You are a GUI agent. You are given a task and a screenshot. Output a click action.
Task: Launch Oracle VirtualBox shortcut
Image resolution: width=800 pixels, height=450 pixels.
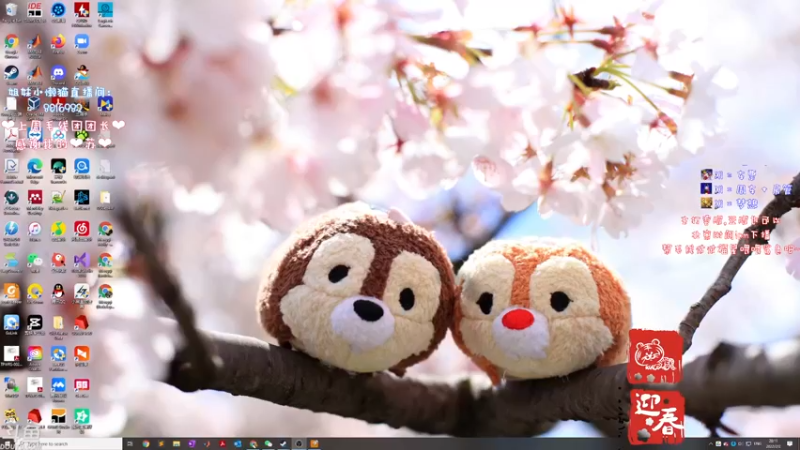35,104
